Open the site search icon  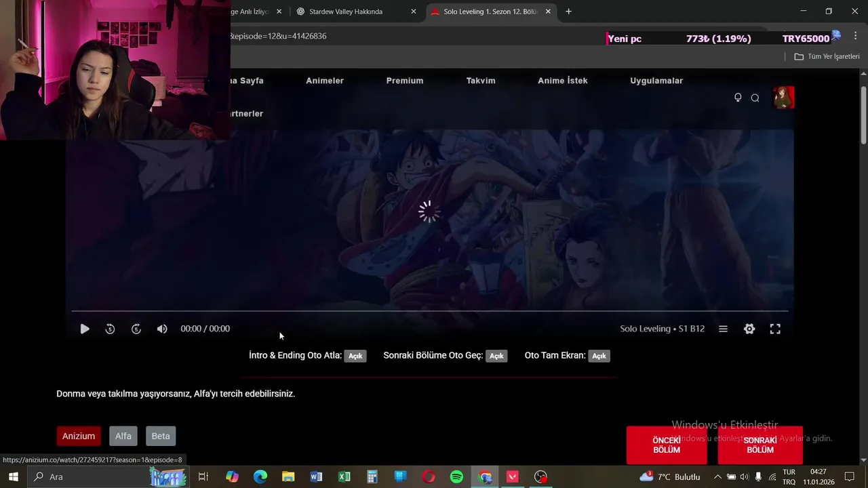click(755, 98)
